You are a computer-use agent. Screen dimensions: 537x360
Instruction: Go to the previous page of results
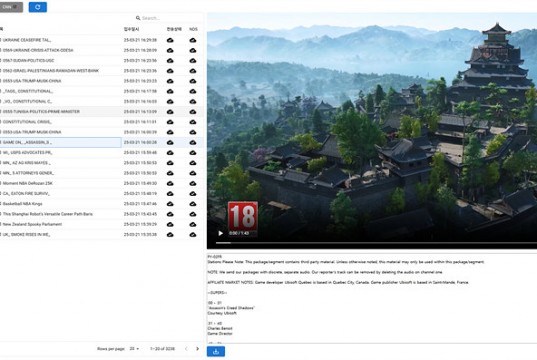[186, 349]
